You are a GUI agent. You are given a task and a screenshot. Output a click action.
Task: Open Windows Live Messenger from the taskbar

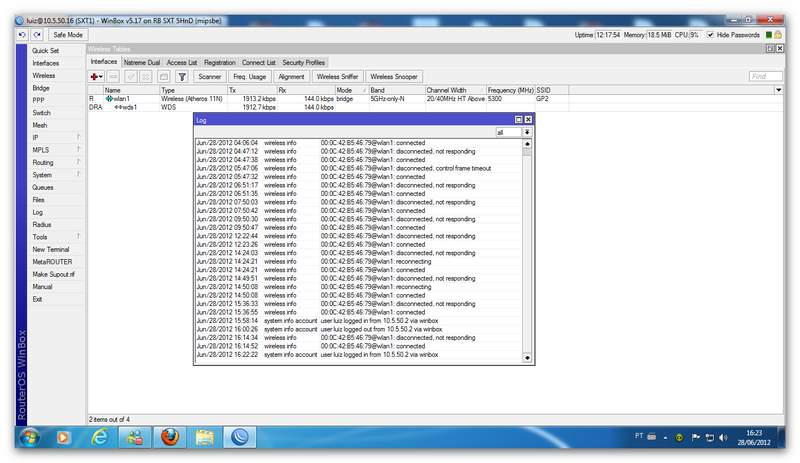(135, 437)
